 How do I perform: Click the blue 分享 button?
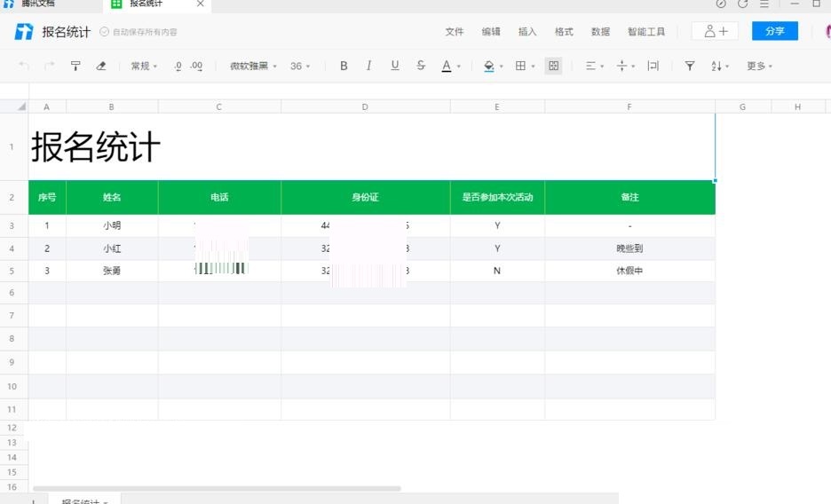[775, 31]
